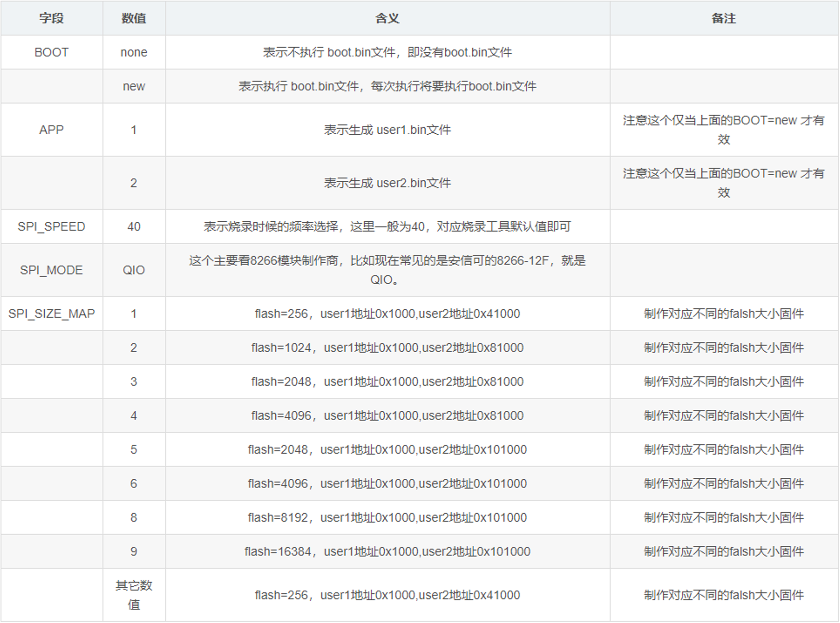This screenshot has height=623, width=840.
Task: Select the 其它数值 cell
Action: click(x=133, y=593)
